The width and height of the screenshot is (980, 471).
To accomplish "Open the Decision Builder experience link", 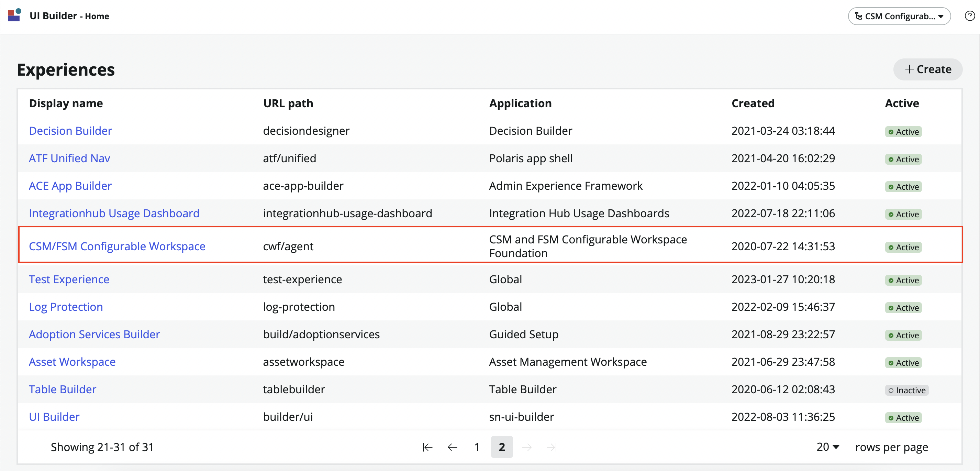I will pyautogui.click(x=70, y=131).
